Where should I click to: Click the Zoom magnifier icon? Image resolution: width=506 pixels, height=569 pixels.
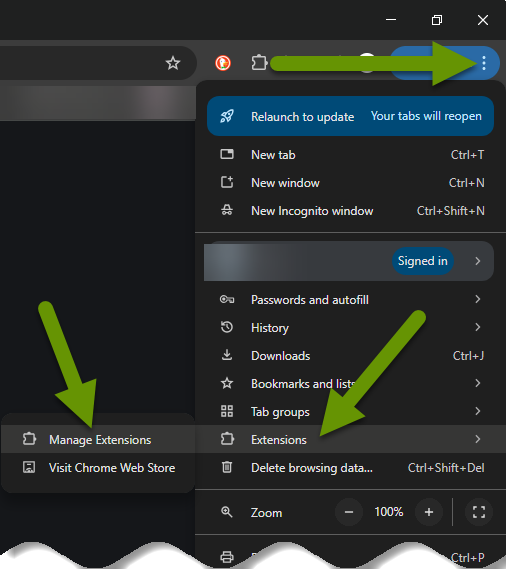pyautogui.click(x=227, y=512)
